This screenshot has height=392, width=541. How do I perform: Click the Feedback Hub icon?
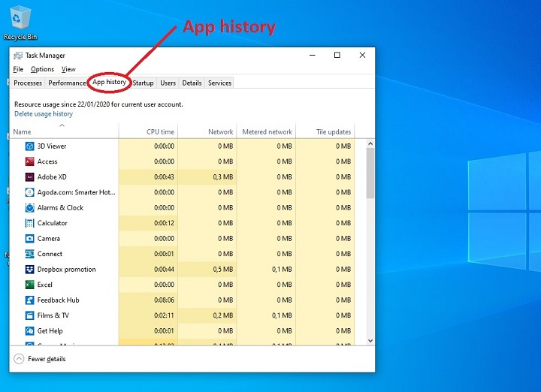29,300
